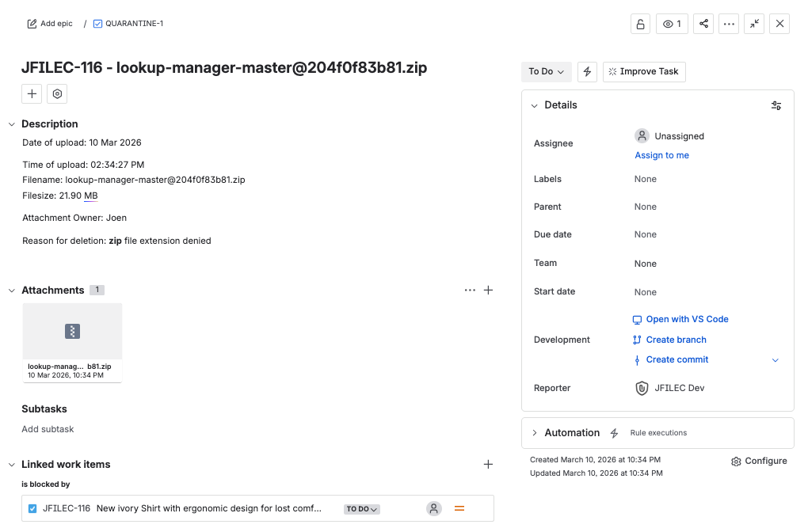Click the plus icon under the title
This screenshot has height=532, width=808.
(32, 94)
